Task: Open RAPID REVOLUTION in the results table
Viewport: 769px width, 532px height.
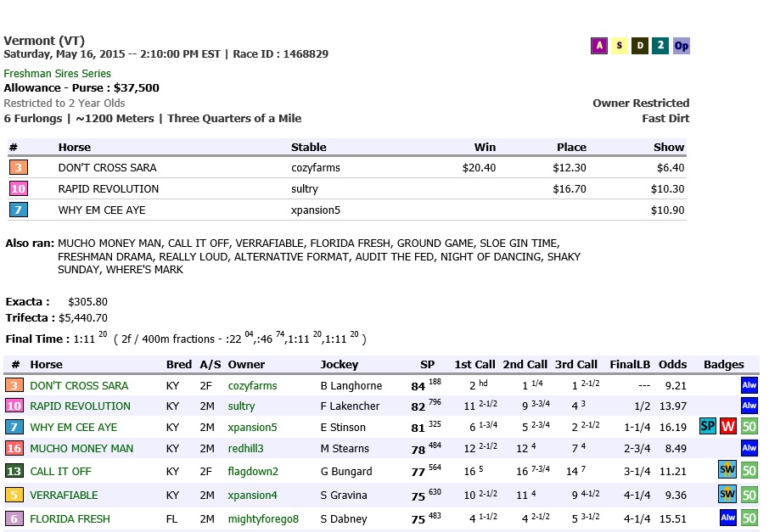Action: [x=80, y=406]
